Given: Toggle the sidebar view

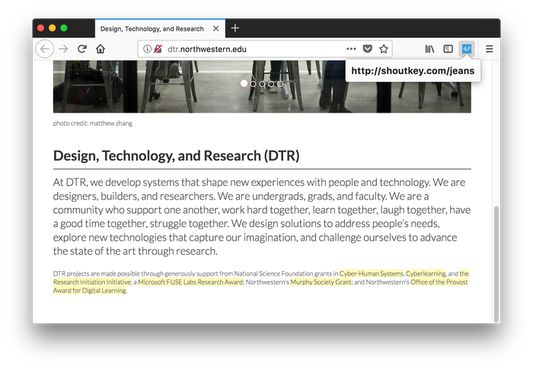Looking at the screenshot, I should (448, 49).
